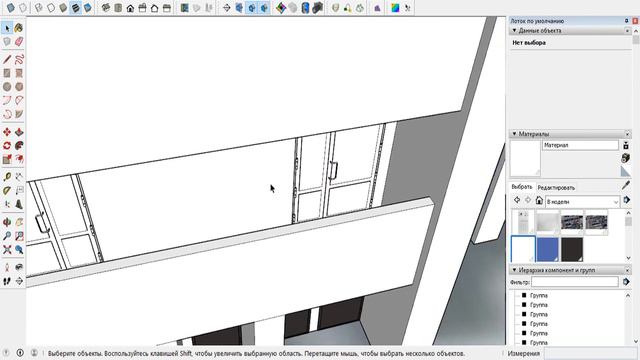Click the Zoom Extents tool

pos(7,249)
